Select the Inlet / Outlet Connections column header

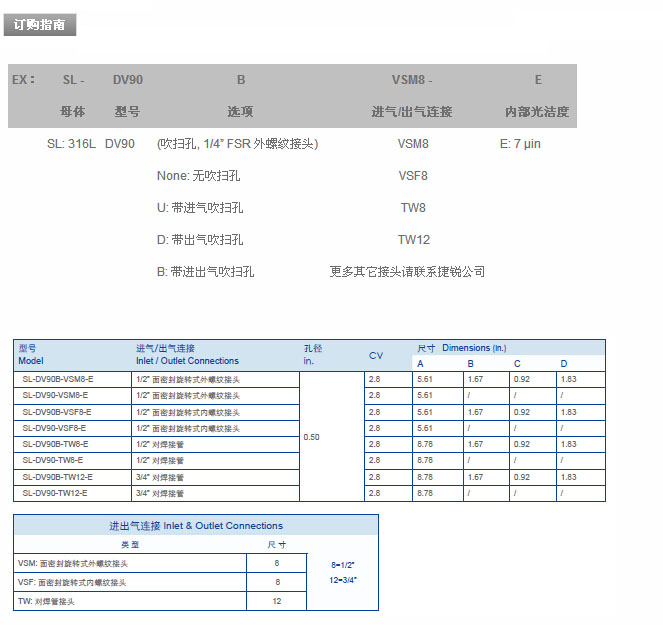coord(187,355)
